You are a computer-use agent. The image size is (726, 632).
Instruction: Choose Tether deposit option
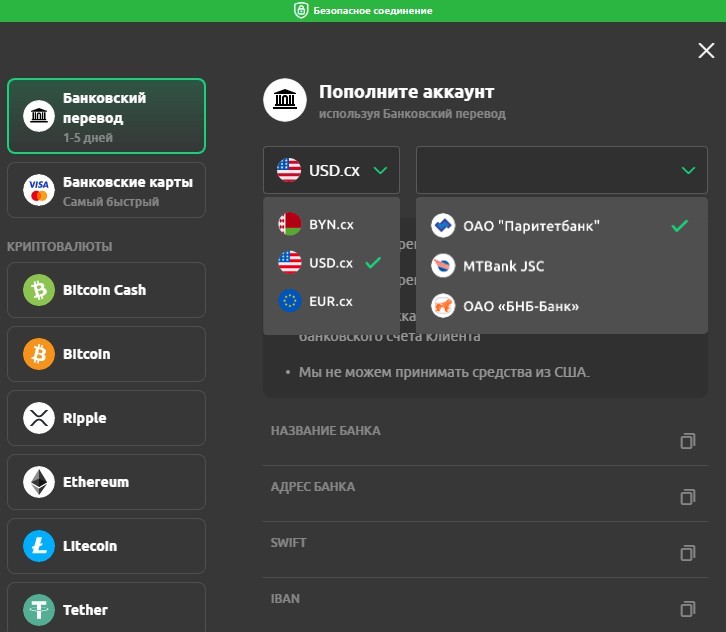106,607
